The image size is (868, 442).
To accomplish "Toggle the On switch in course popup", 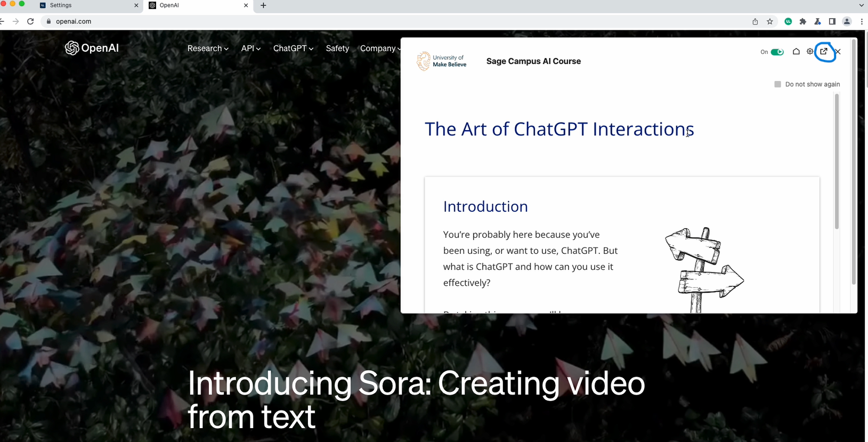I will point(777,52).
